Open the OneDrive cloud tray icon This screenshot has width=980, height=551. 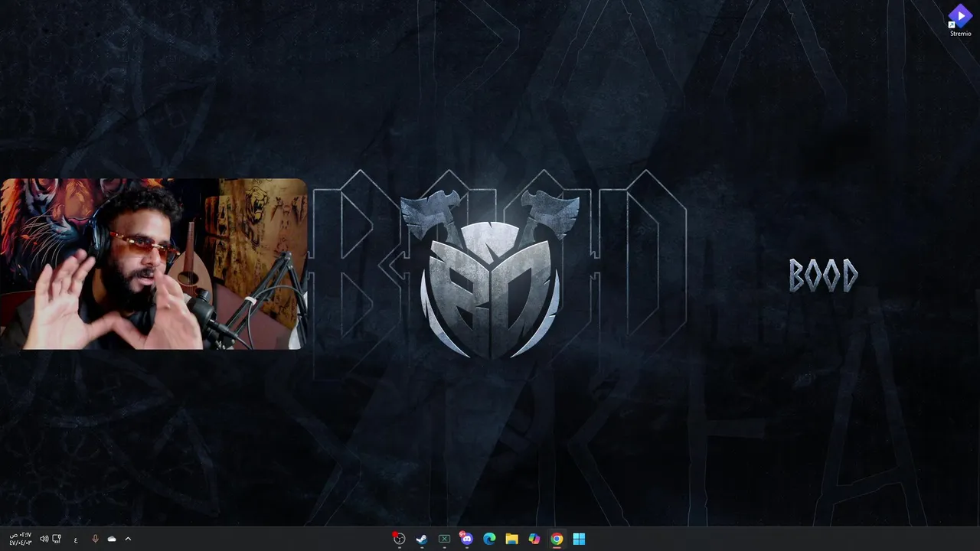[x=112, y=540]
